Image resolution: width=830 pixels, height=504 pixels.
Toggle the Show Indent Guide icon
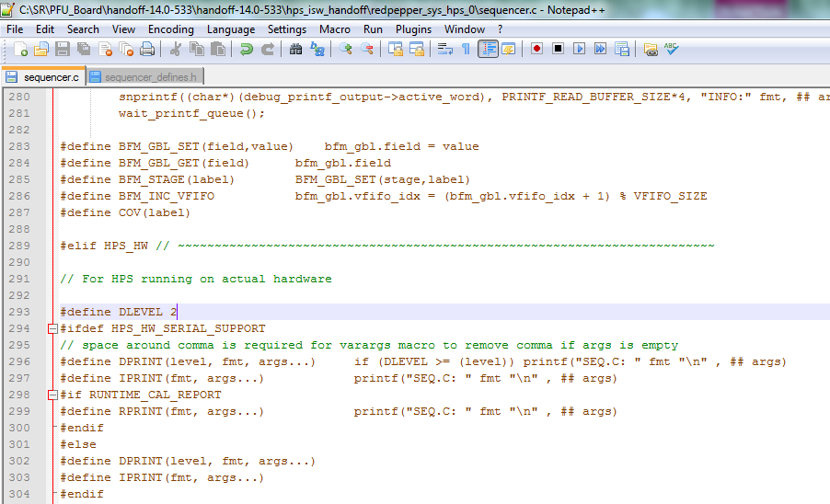pos(488,49)
